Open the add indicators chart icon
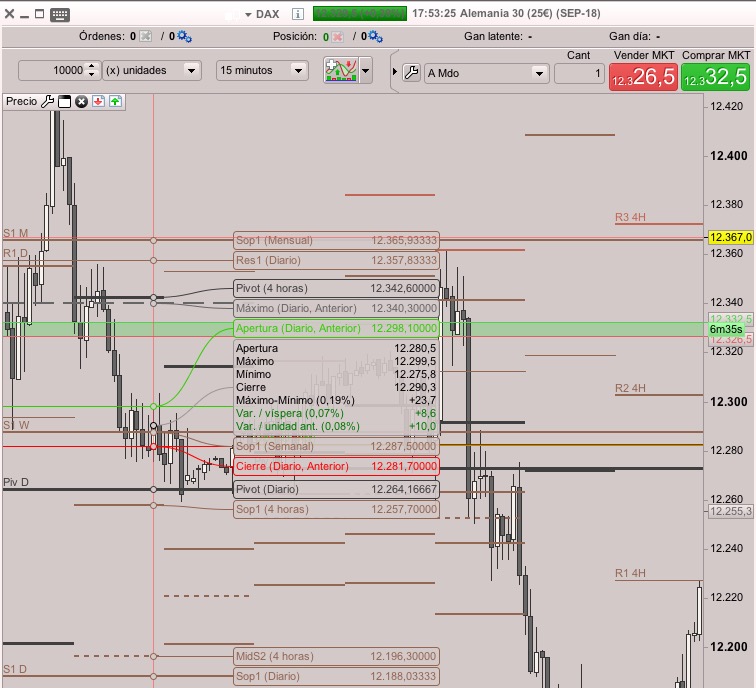The image size is (756, 688). click(341, 70)
